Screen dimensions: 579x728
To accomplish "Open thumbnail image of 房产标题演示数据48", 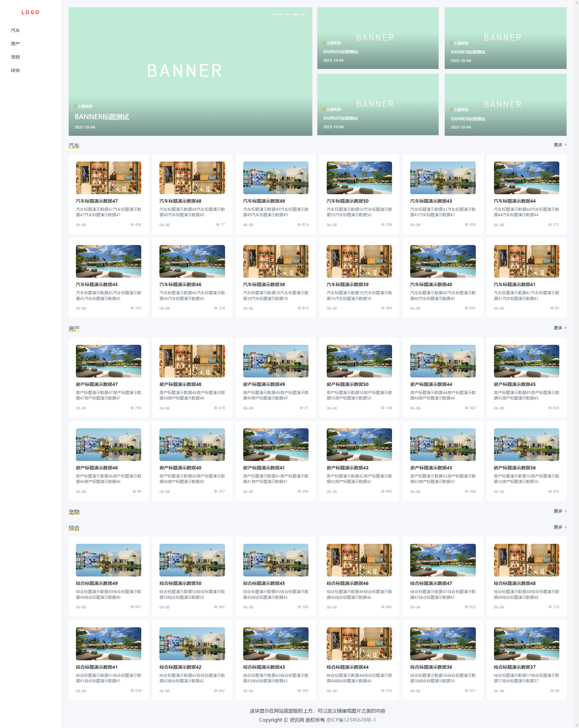I will [192, 361].
